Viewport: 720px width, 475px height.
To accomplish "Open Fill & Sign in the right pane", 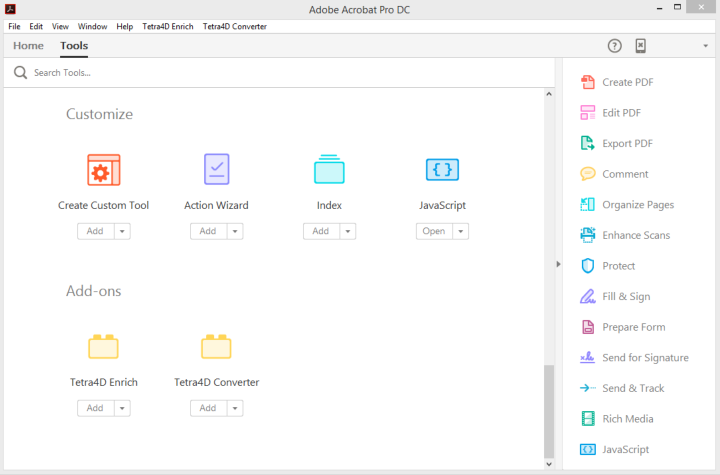I will [x=615, y=296].
